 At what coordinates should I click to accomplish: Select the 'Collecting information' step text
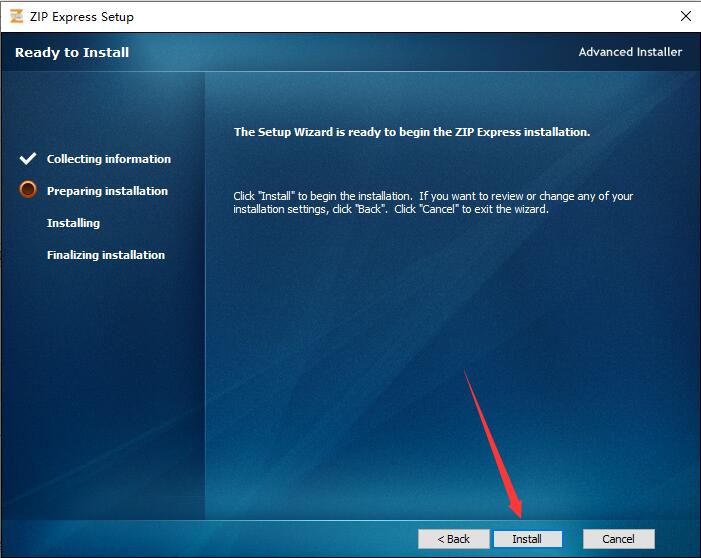pos(109,159)
